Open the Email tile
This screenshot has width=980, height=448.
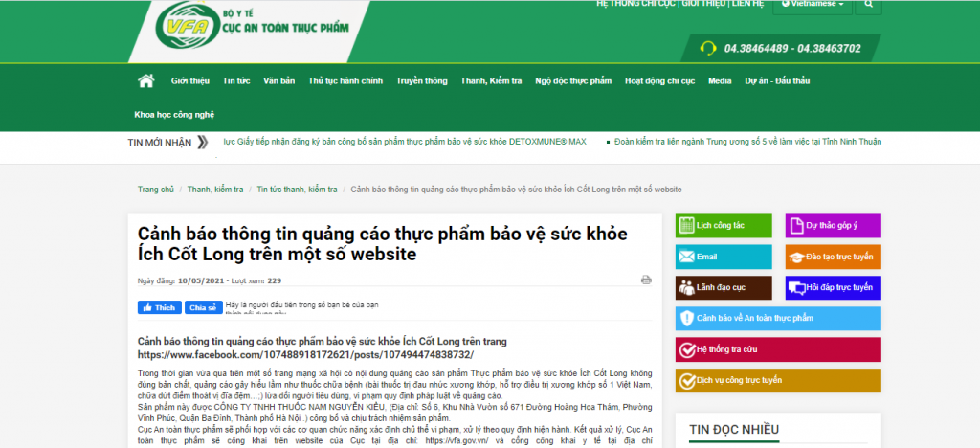pyautogui.click(x=724, y=257)
